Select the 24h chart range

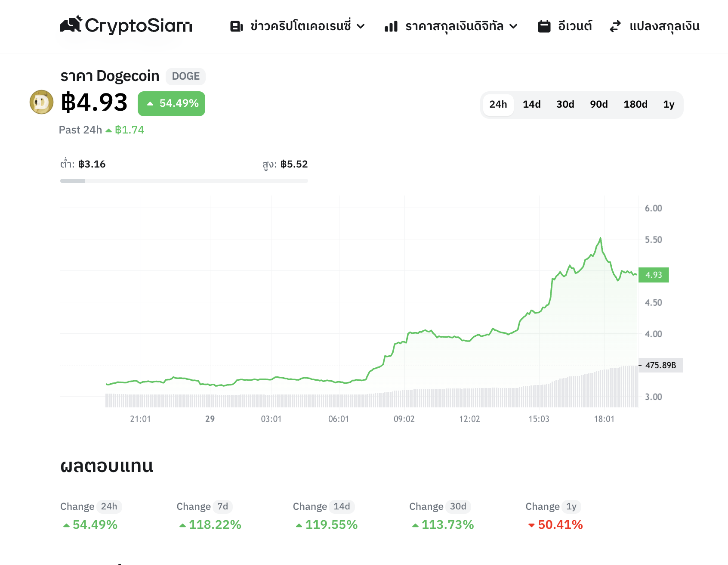(x=498, y=105)
